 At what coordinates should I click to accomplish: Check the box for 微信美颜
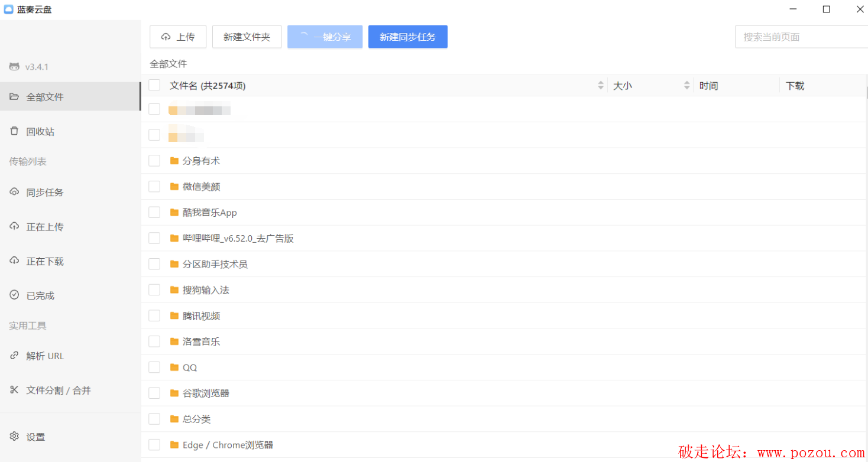pos(154,187)
